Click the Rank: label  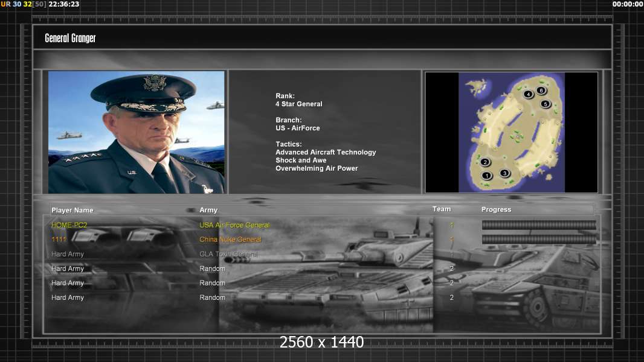[285, 96]
